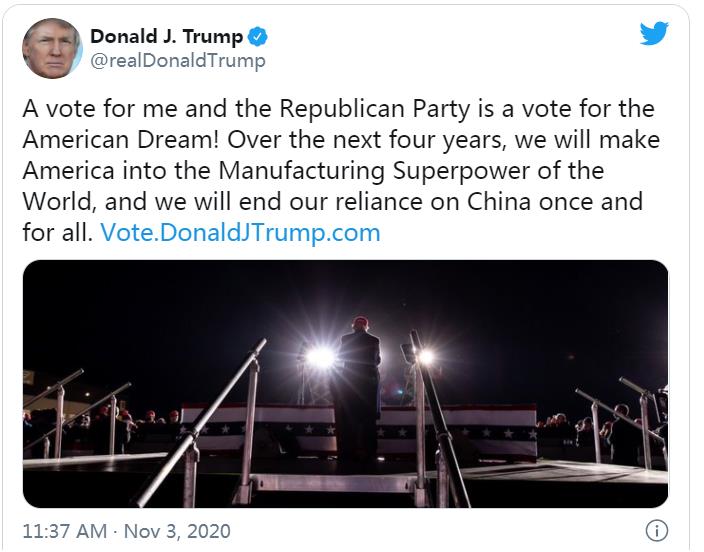Open the rally stage photo

345,384
